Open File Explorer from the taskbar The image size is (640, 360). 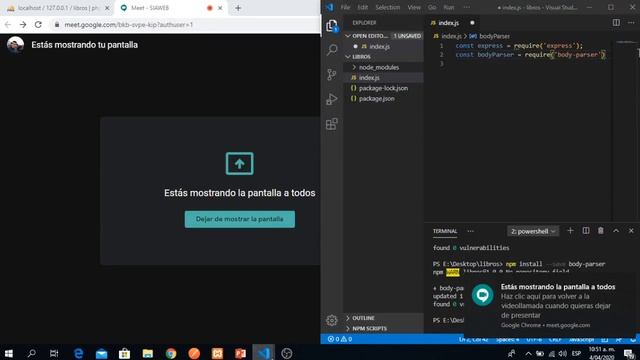click(x=148, y=353)
